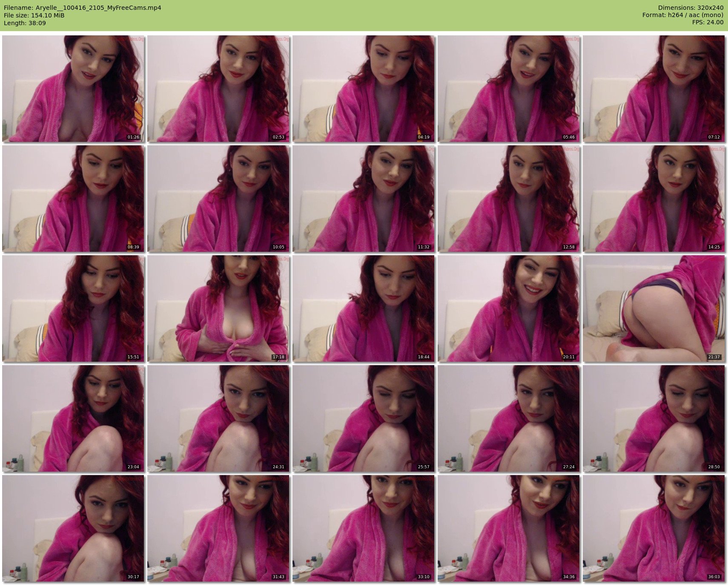Open the frame with timestamp 23:04
Screen dimensions: 728x585
(73, 418)
